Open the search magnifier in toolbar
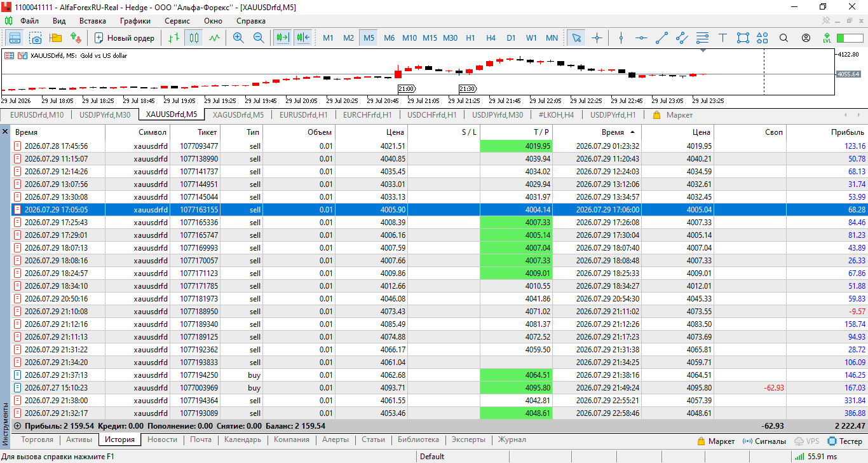 pyautogui.click(x=783, y=38)
